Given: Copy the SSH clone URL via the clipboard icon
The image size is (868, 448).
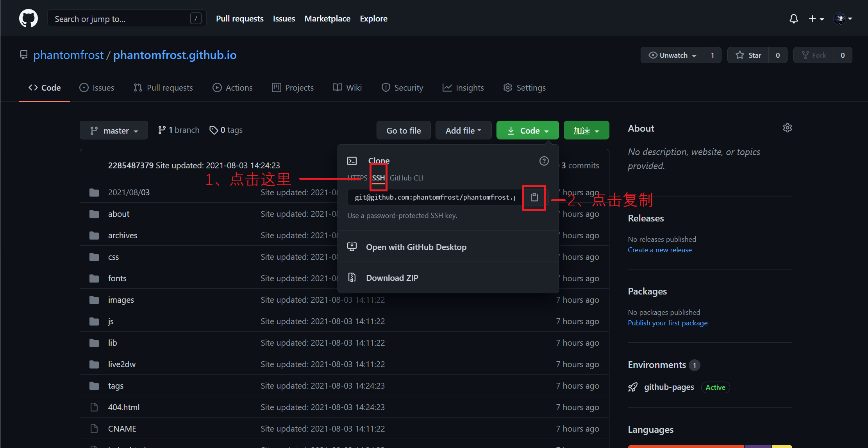Looking at the screenshot, I should click(x=534, y=197).
